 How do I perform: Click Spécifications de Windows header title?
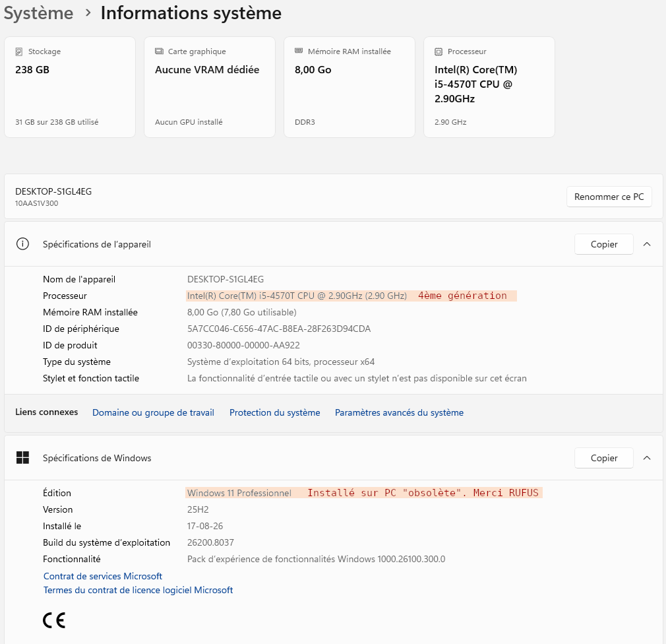(97, 458)
